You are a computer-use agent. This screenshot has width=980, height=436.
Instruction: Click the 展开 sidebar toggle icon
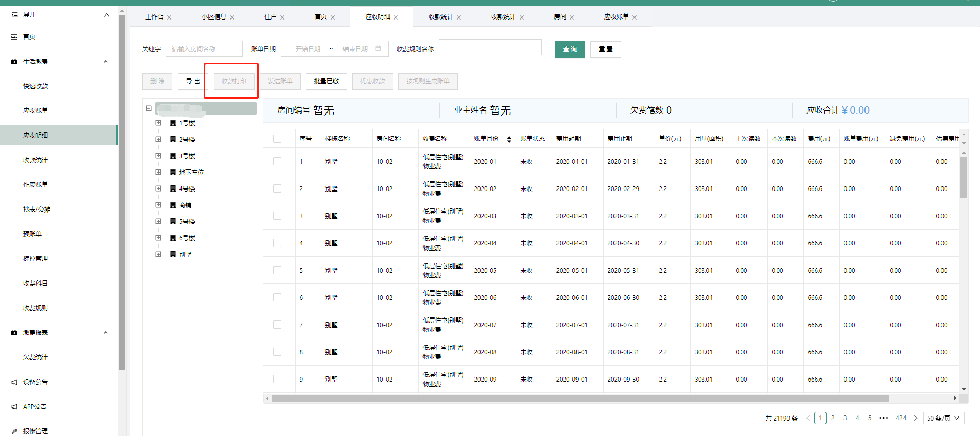(x=14, y=15)
